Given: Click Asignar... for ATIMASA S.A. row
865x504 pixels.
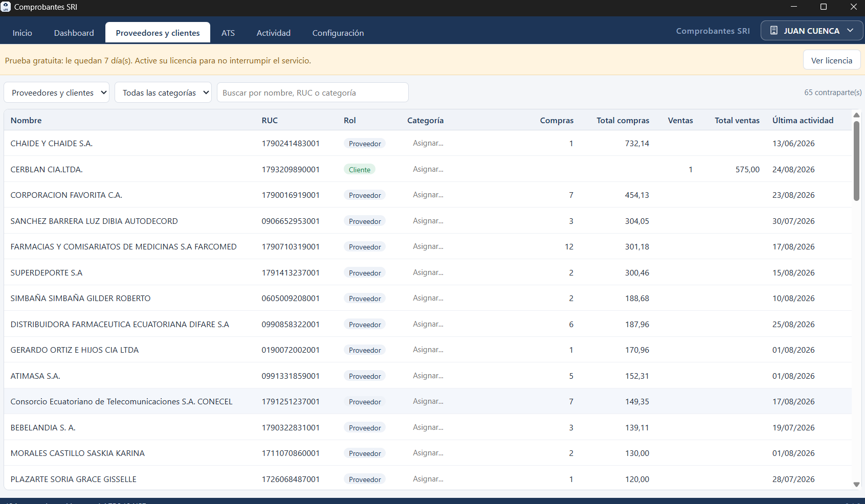Looking at the screenshot, I should click(428, 376).
